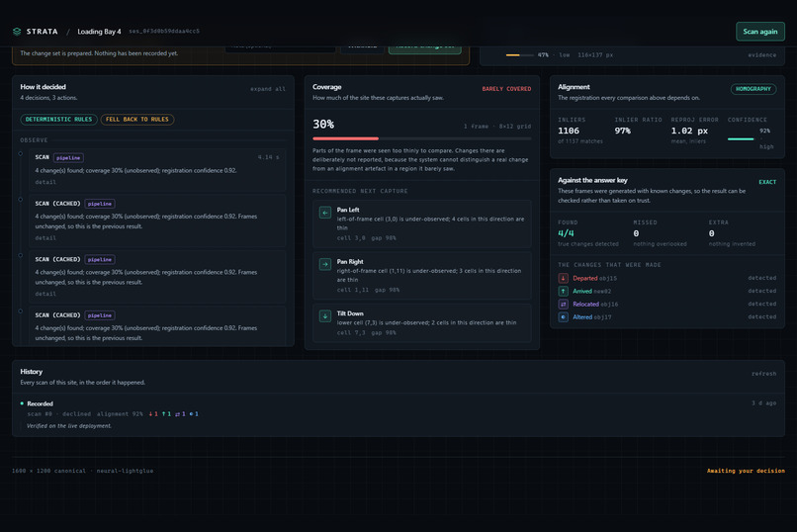Click the Arrived new02 label
Viewport: 797px width, 532px height.
[x=591, y=291]
